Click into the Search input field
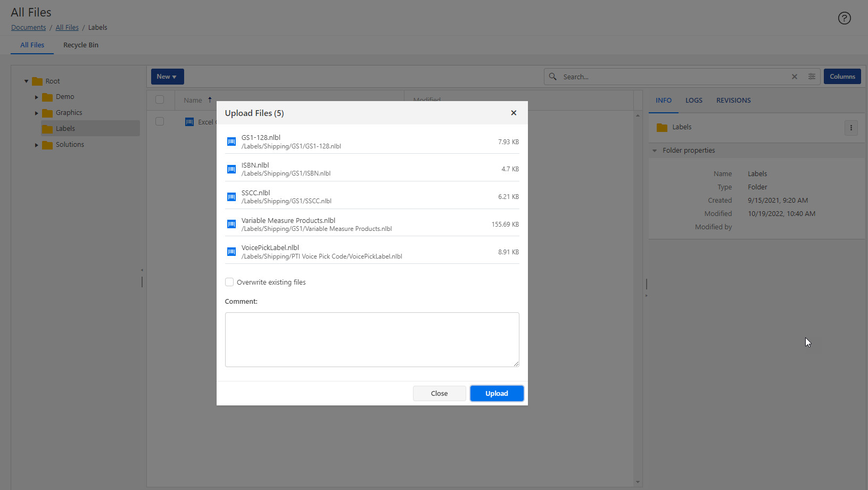This screenshot has height=490, width=868. pyautogui.click(x=675, y=77)
